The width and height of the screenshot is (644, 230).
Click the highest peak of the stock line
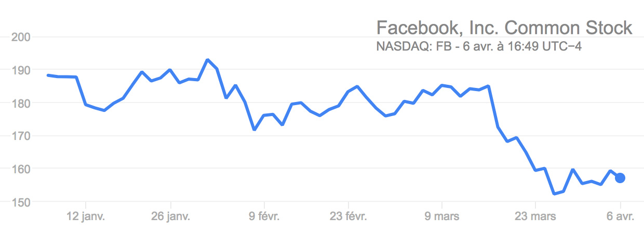point(208,60)
